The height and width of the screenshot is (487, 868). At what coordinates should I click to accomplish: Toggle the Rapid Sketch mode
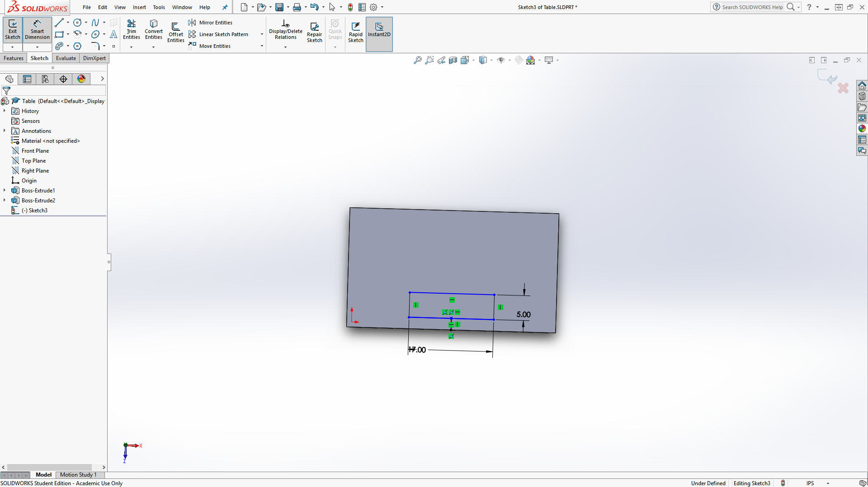coord(355,32)
